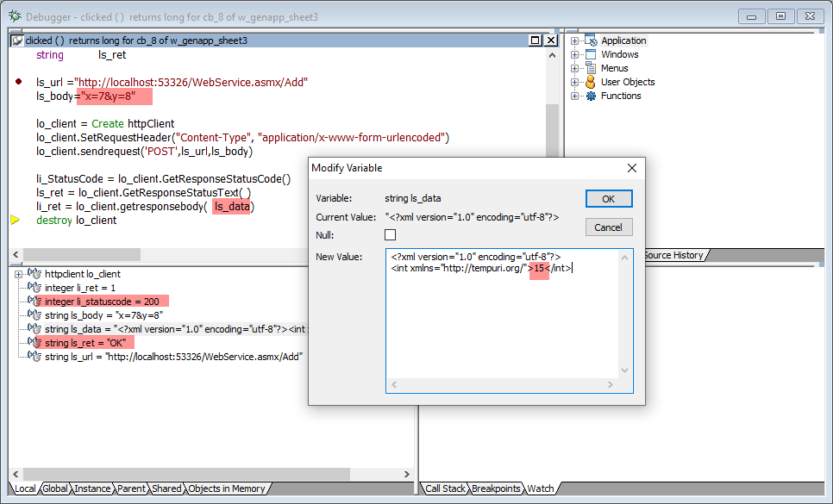Expand the Application tree node
This screenshot has height=504, width=833.
click(575, 40)
